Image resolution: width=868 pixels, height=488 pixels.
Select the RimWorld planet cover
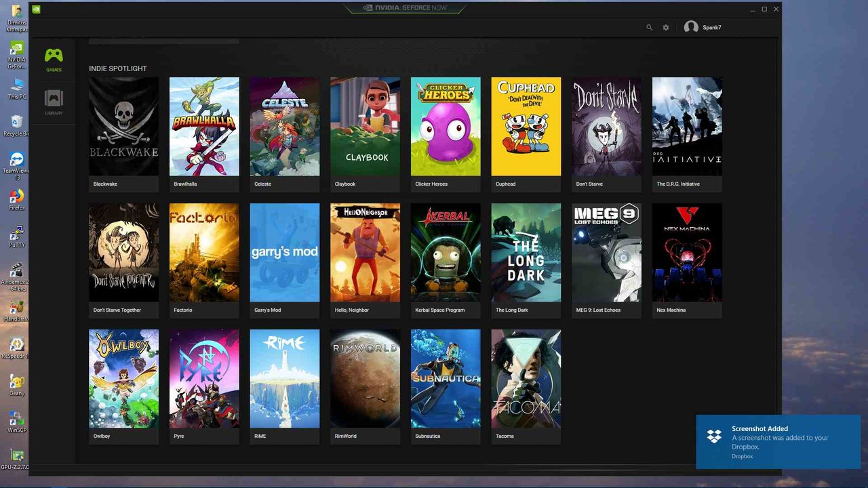pos(365,379)
